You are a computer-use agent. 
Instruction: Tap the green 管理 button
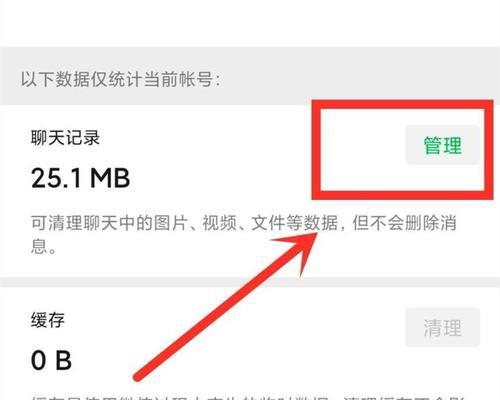pos(442,145)
